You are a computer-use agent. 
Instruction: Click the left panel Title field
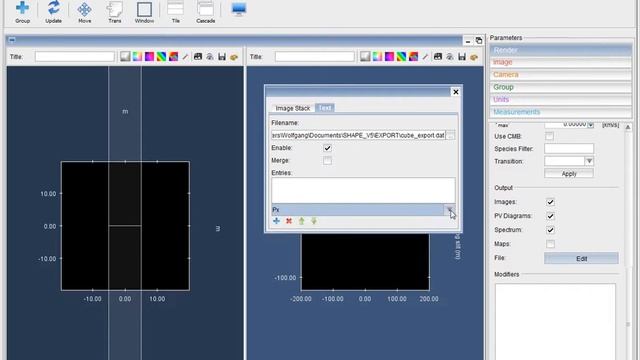coord(75,57)
